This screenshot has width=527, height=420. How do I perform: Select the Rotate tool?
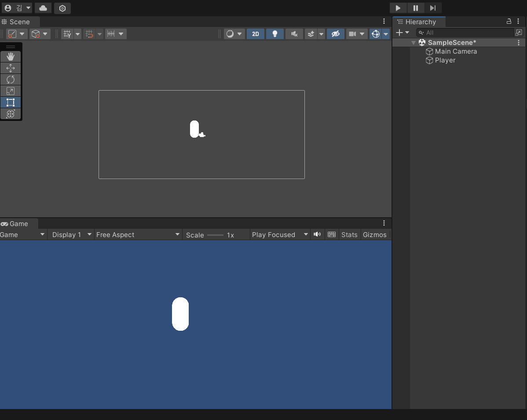pos(11,79)
